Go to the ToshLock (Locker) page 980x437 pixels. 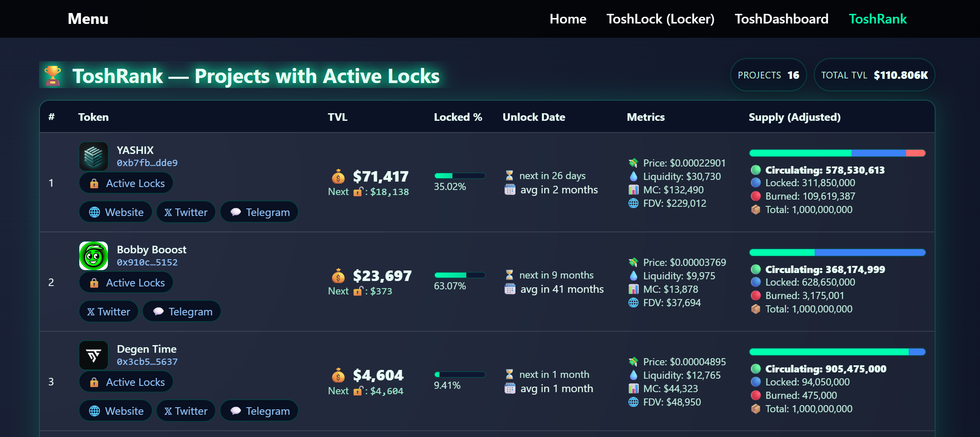coord(660,19)
